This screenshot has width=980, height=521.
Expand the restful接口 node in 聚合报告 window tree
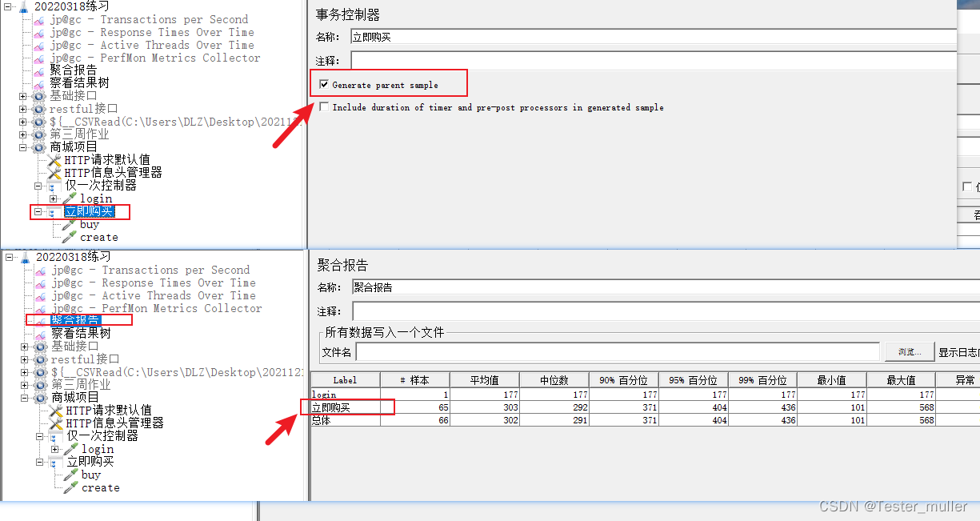tap(25, 359)
